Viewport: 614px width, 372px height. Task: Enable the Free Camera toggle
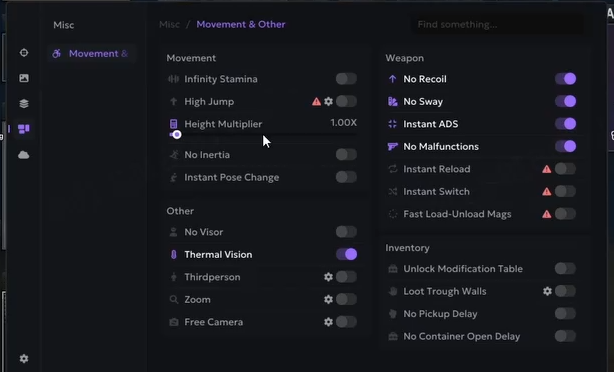[x=346, y=322]
